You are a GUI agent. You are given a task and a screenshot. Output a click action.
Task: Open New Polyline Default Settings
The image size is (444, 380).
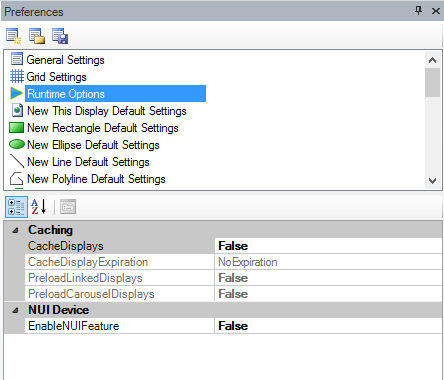click(x=96, y=179)
